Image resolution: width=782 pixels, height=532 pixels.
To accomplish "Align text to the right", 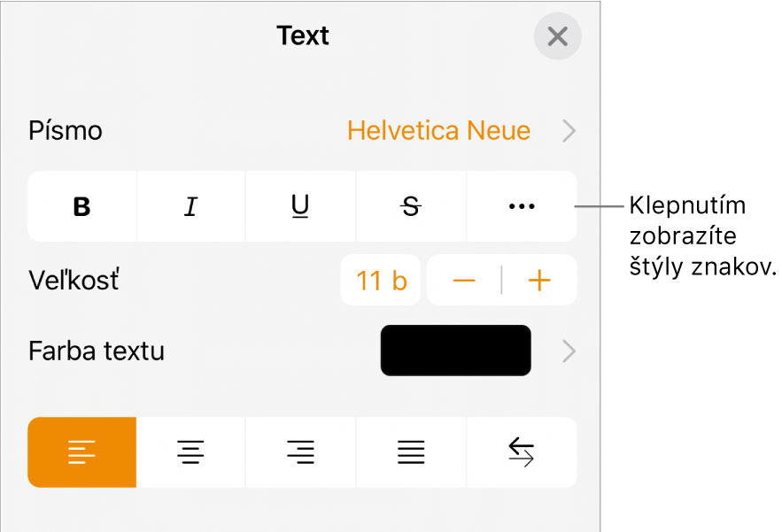I will [x=301, y=452].
